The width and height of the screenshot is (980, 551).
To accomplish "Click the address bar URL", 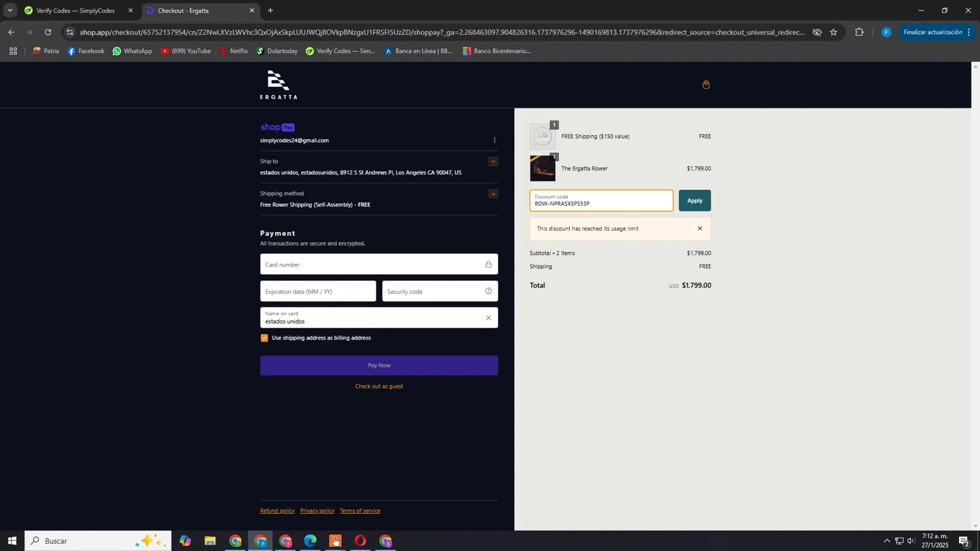I will [x=442, y=32].
